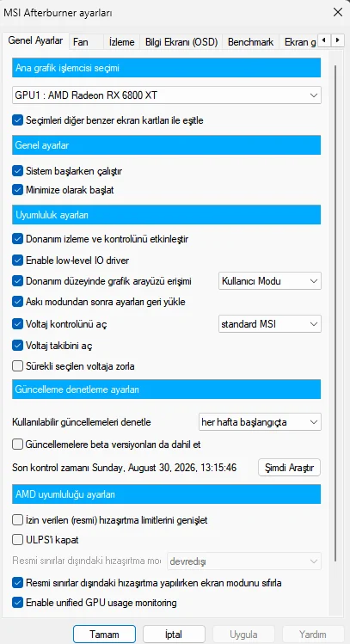350x644 pixels.
Task: Open the GPU1 AMD Radeon RX 6800 XT dropdown
Action: [166, 95]
